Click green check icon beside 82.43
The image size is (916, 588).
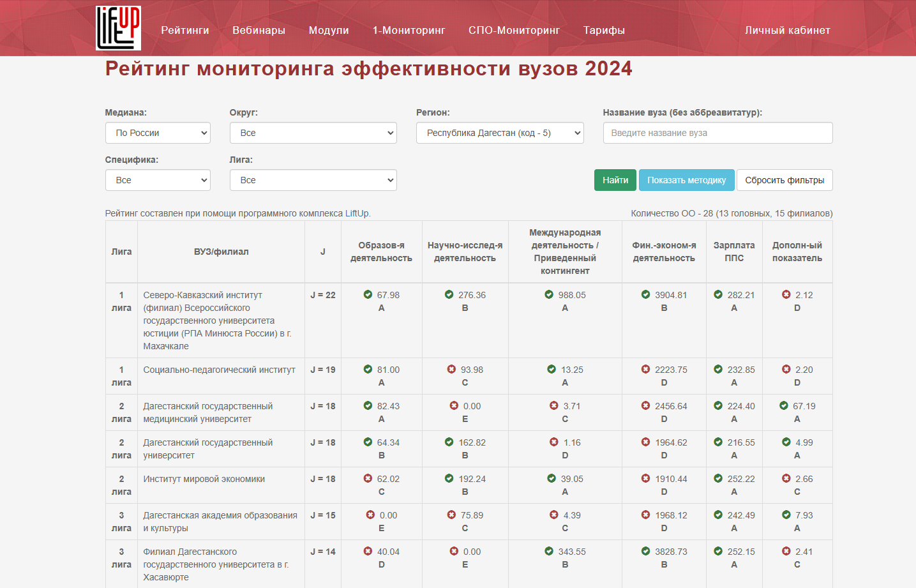tap(368, 406)
